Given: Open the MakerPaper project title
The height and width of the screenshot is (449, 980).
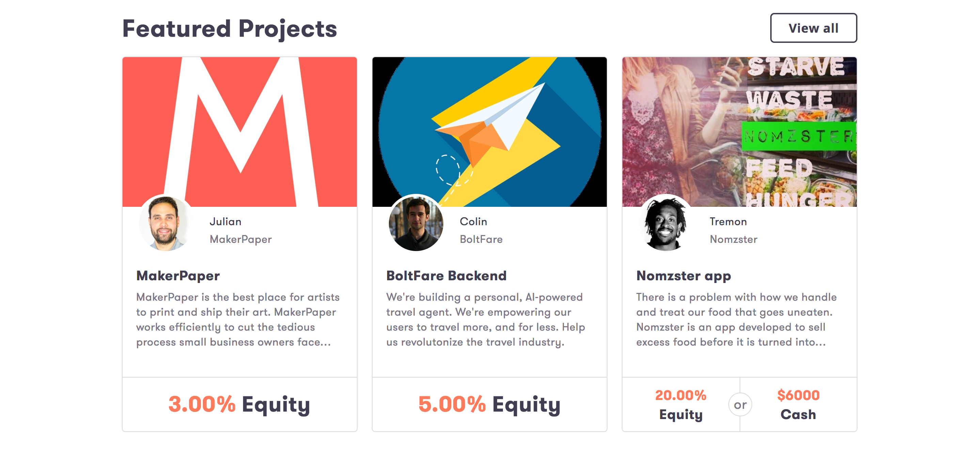Looking at the screenshot, I should point(178,276).
